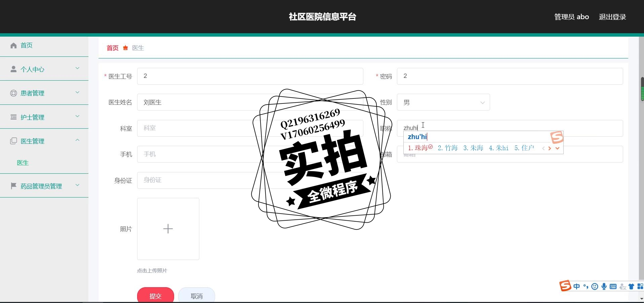This screenshot has width=644, height=303.
Task: Open 首页 in the left sidebar
Action: (x=44, y=45)
